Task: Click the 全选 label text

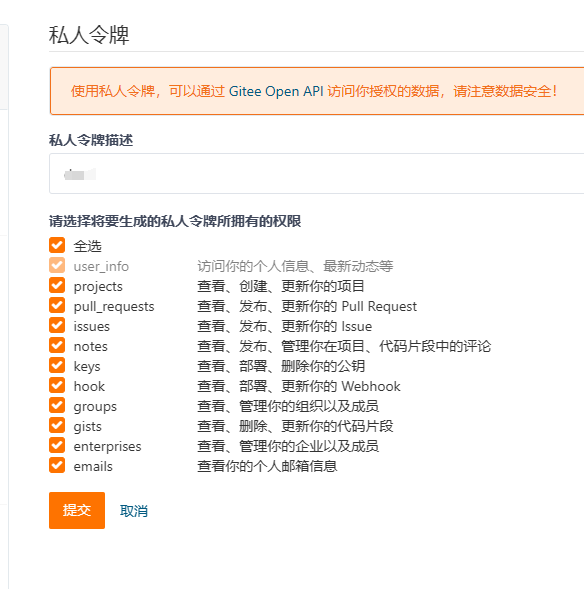Action: click(88, 246)
